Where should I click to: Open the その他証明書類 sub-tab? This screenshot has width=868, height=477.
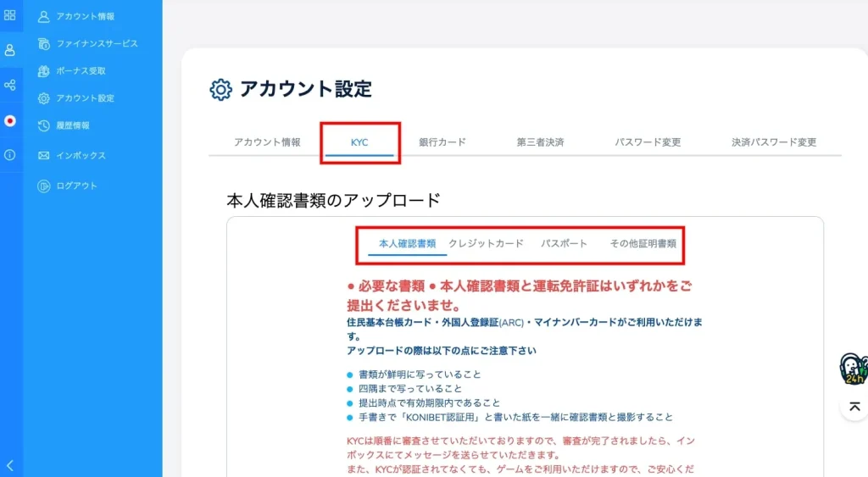[x=643, y=243]
